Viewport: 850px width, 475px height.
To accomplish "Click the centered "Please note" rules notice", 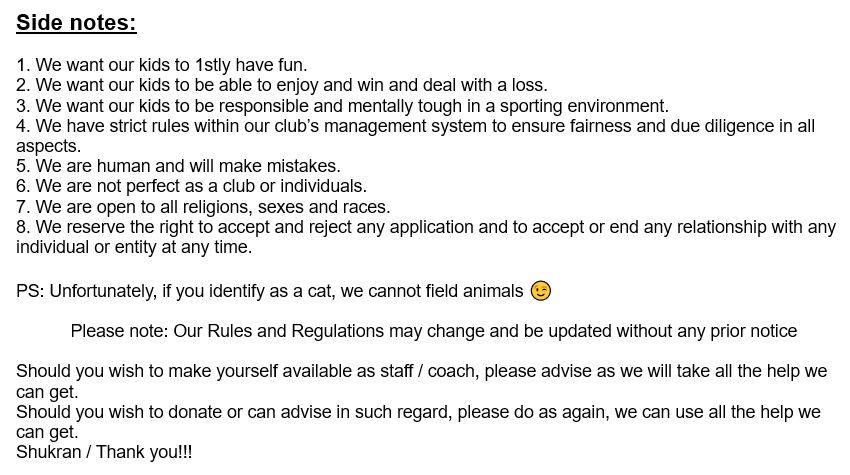I will [433, 331].
